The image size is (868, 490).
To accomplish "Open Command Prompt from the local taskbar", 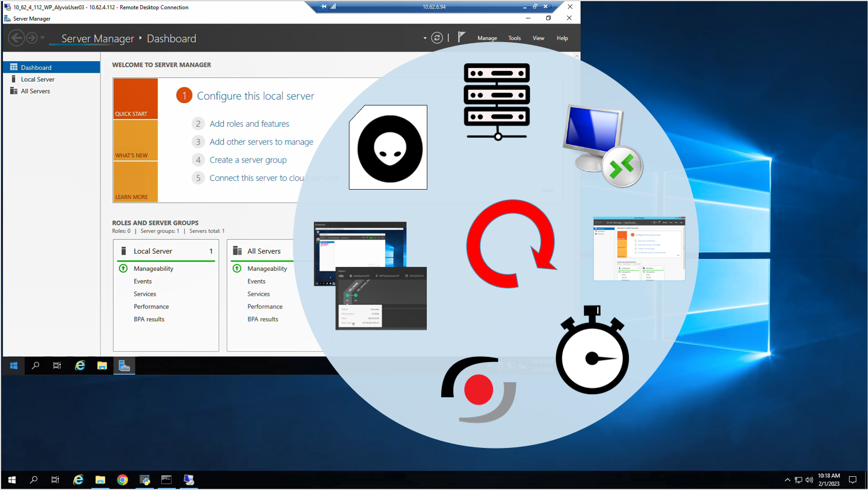I will pyautogui.click(x=166, y=480).
